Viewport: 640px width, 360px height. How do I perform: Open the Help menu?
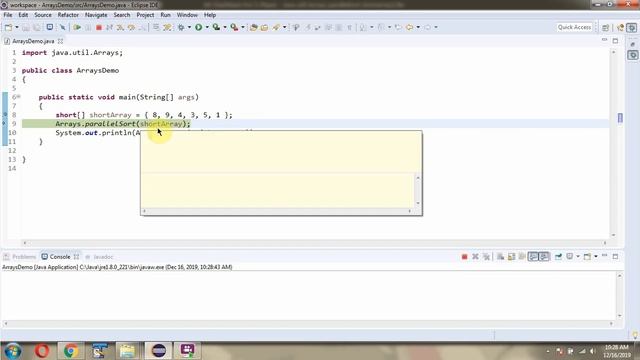210,15
